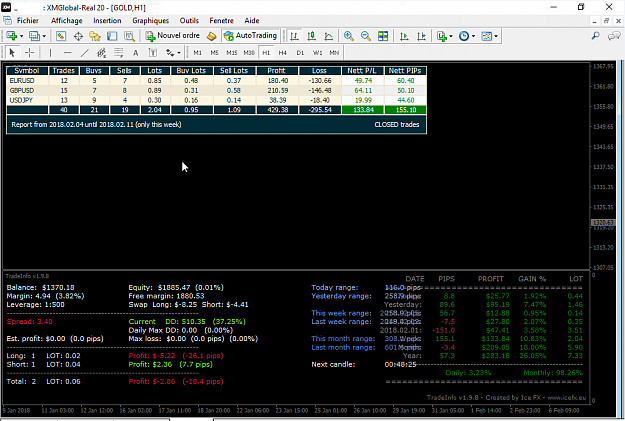Switch to M1 timeframe
625x421 pixels.
[197, 53]
